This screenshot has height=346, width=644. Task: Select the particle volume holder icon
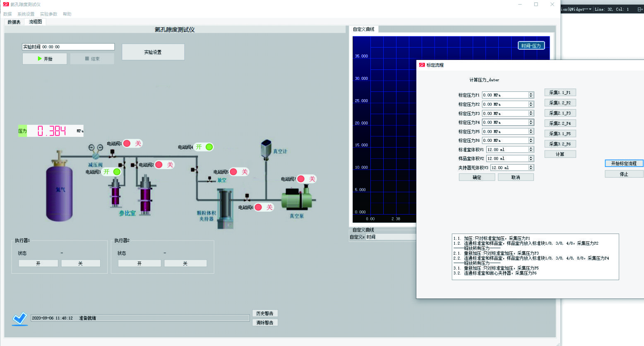click(225, 209)
